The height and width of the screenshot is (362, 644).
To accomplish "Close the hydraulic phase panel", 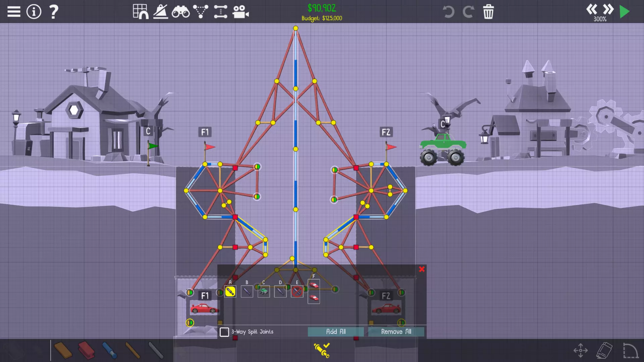I will point(422,269).
